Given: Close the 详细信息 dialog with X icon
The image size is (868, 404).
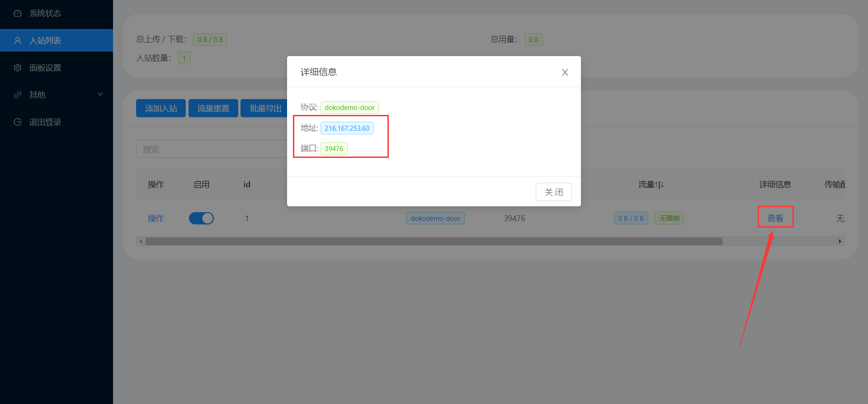Looking at the screenshot, I should pos(565,72).
